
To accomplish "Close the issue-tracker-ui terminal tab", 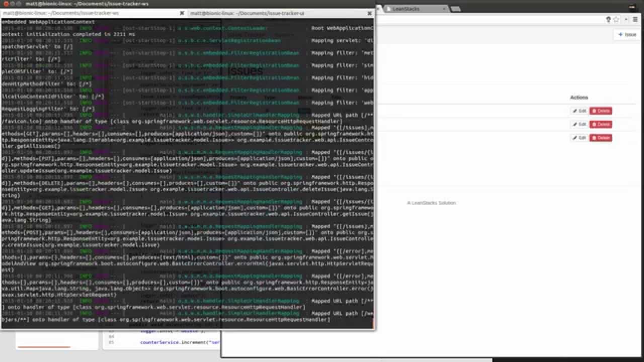I will pyautogui.click(x=370, y=13).
